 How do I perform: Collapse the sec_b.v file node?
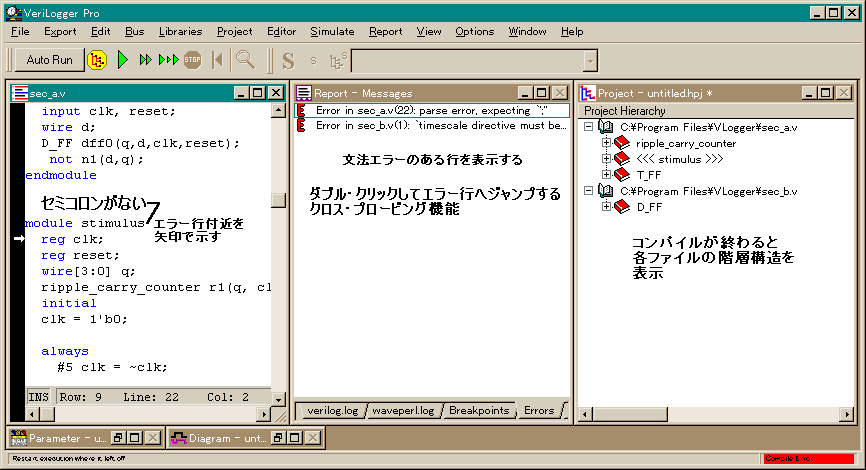(588, 191)
